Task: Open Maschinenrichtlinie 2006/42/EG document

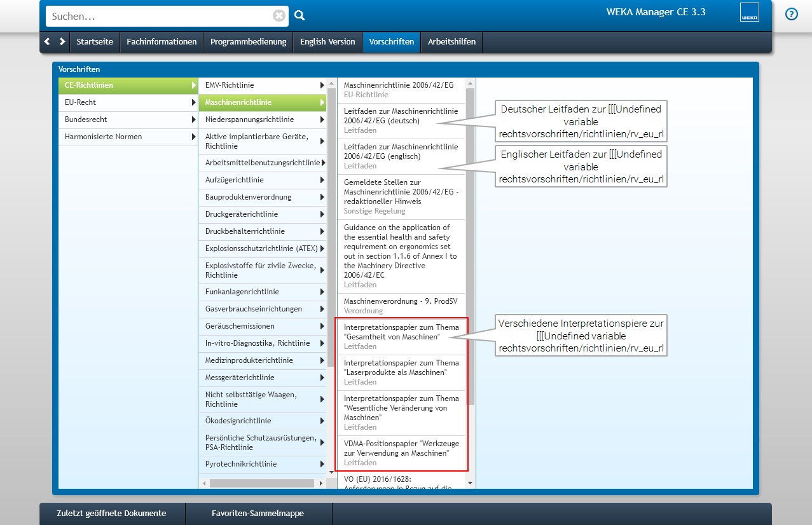Action: coord(399,90)
